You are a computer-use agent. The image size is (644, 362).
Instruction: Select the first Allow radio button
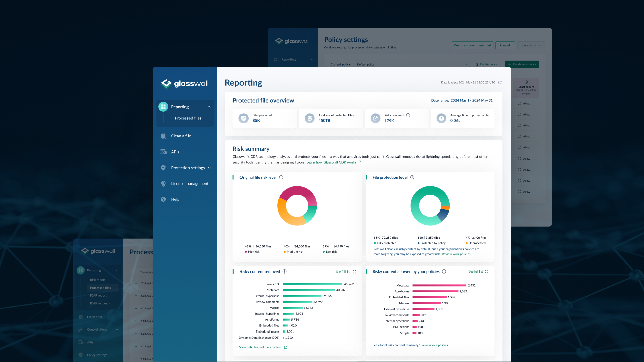(519, 103)
